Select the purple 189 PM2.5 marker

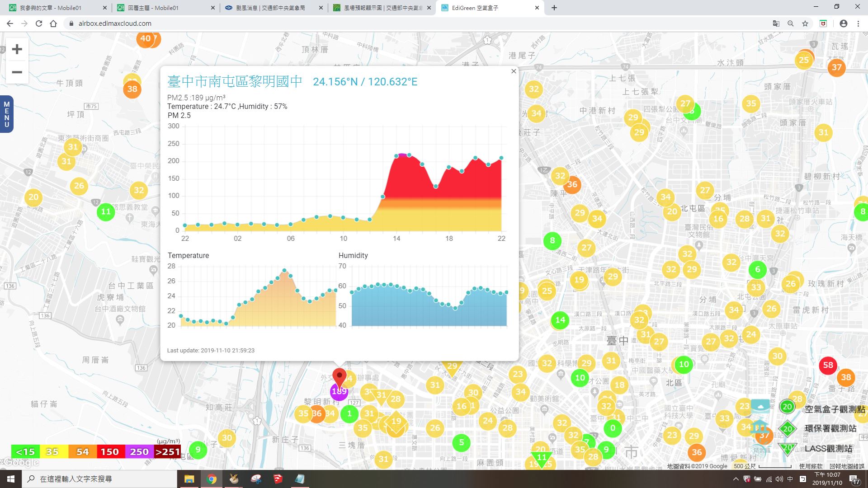339,393
